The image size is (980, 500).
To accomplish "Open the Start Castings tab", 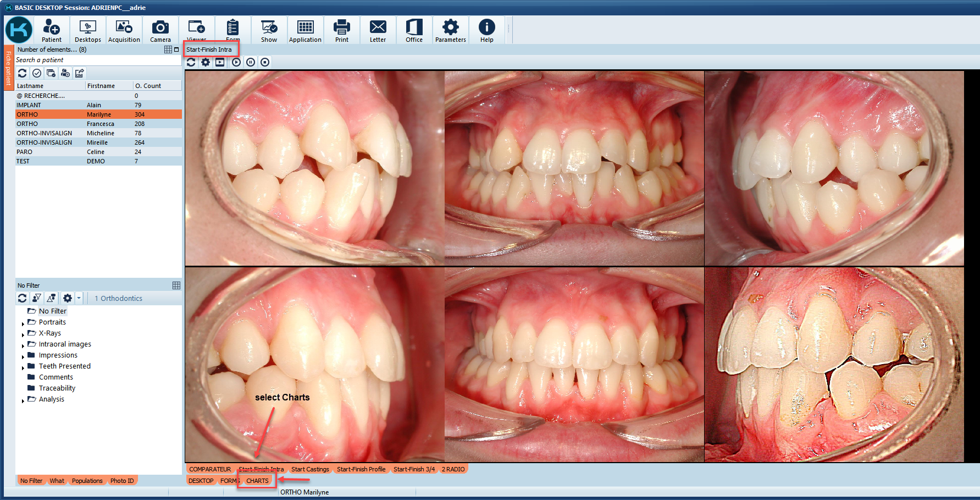I will click(310, 469).
